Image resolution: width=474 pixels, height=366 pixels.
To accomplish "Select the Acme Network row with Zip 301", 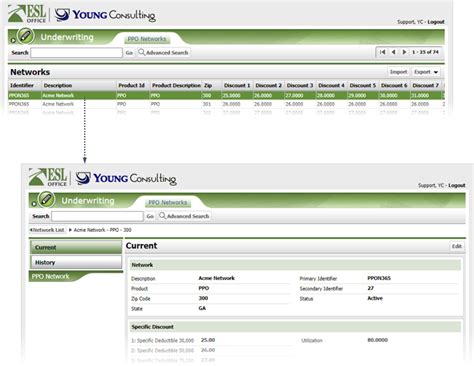I will click(226, 104).
